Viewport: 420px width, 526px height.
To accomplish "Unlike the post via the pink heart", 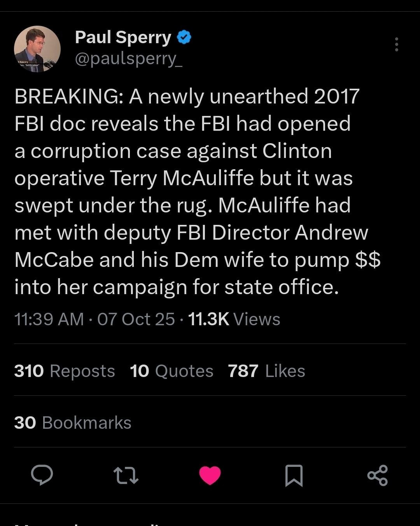I will tap(210, 475).
